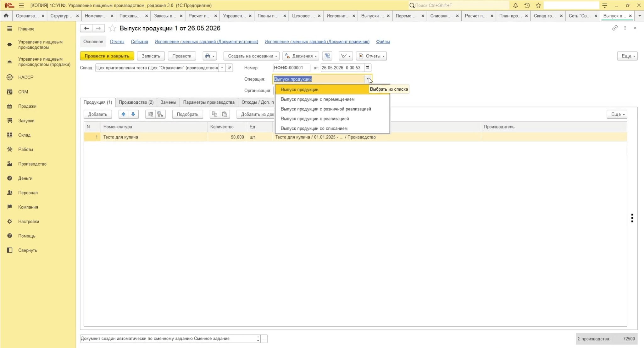Expand 'Создать на основании' dropdown

[251, 56]
